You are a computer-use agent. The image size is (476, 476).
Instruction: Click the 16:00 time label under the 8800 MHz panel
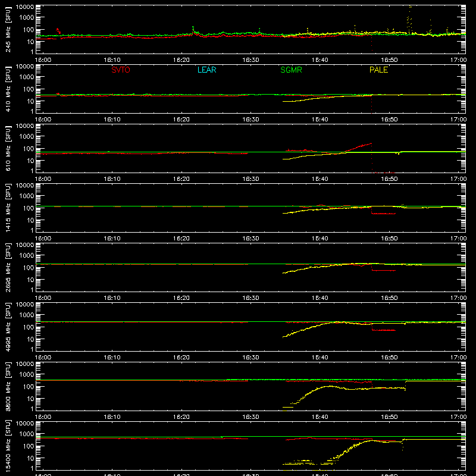pos(43,417)
